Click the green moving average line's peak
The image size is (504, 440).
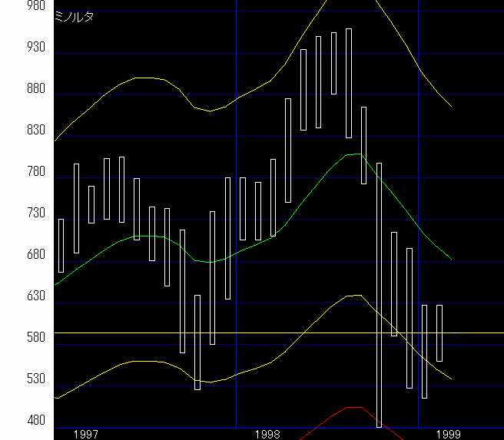(x=353, y=154)
